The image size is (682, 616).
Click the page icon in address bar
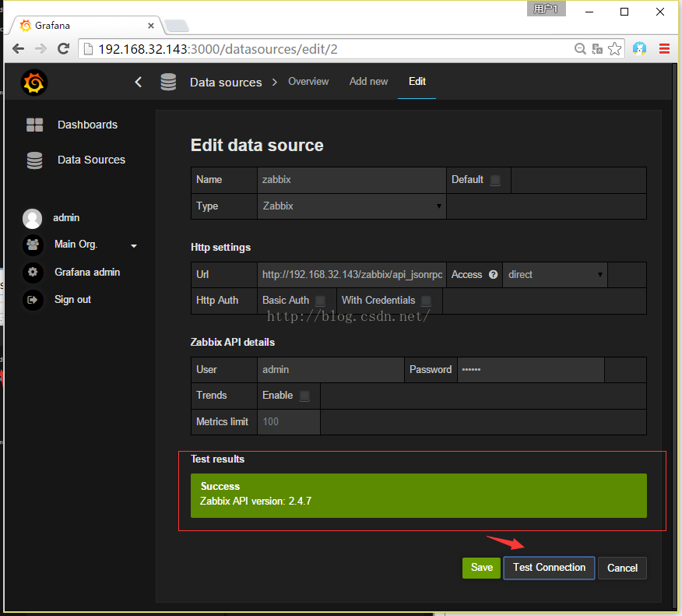[x=88, y=49]
